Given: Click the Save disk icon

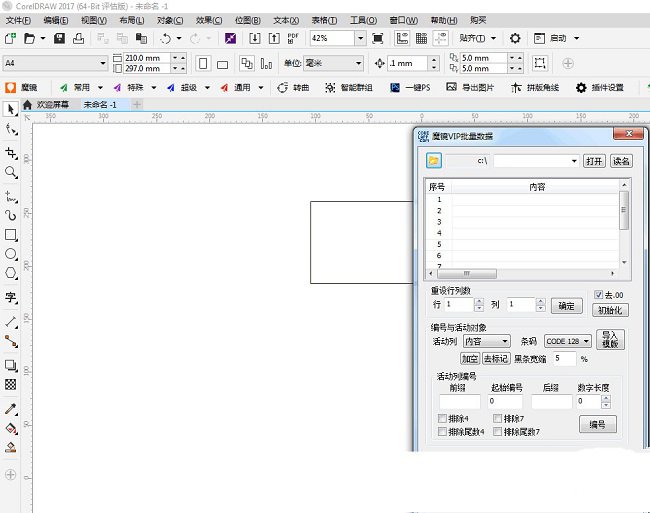Looking at the screenshot, I should tap(59, 38).
